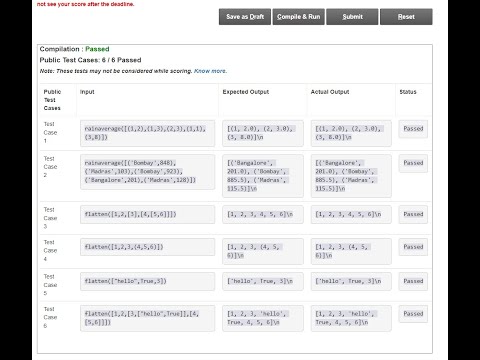Image resolution: width=480 pixels, height=360 pixels.
Task: Click Passed status of Test Case 2
Action: (413, 163)
